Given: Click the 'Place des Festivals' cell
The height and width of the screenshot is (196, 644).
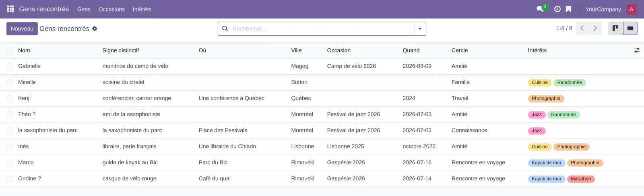Looking at the screenshot, I should [x=223, y=131].
